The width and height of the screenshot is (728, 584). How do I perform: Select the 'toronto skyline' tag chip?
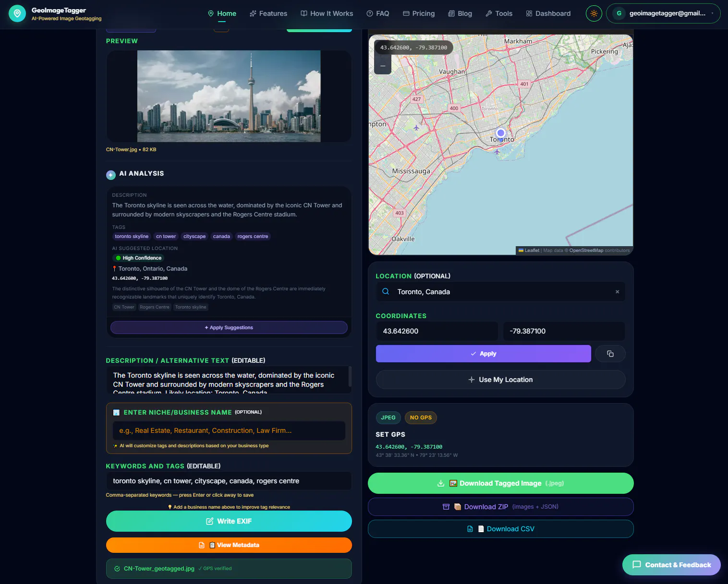pos(132,237)
